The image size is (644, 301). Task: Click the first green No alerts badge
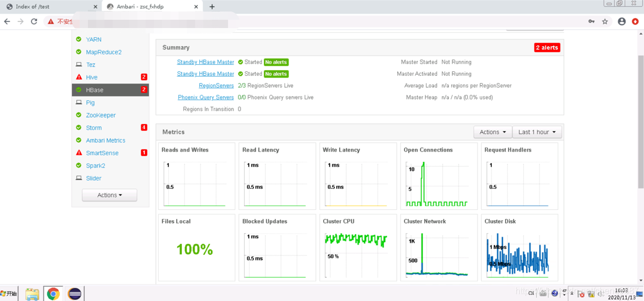pos(276,62)
